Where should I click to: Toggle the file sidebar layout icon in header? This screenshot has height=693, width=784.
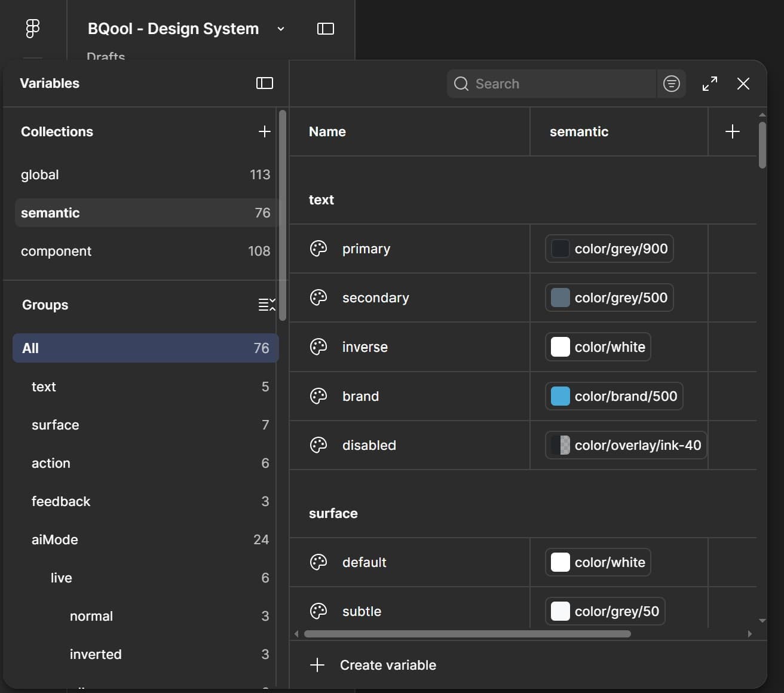pyautogui.click(x=326, y=29)
